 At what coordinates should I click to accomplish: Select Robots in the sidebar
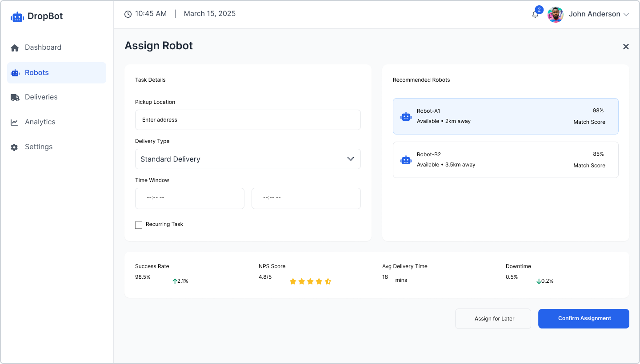(37, 73)
